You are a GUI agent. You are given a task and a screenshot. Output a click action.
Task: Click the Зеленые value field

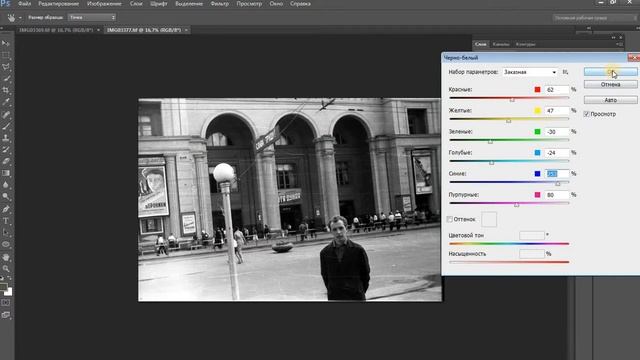[557, 132]
